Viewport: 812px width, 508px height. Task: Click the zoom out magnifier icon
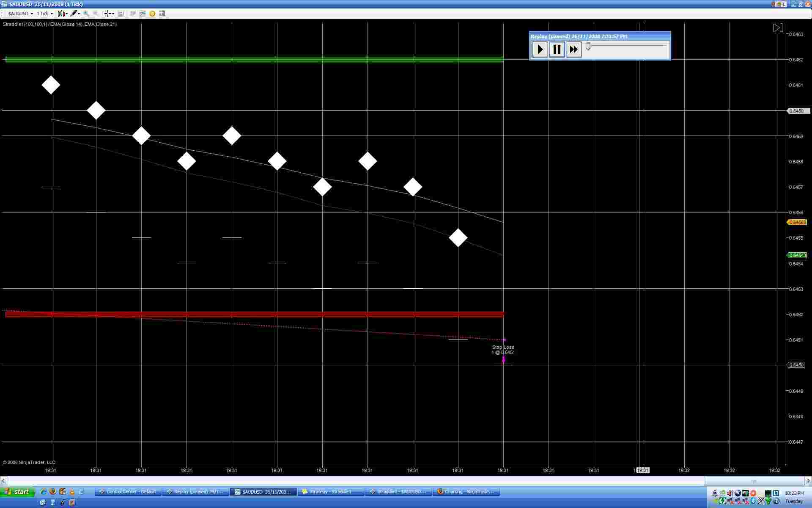pyautogui.click(x=96, y=14)
